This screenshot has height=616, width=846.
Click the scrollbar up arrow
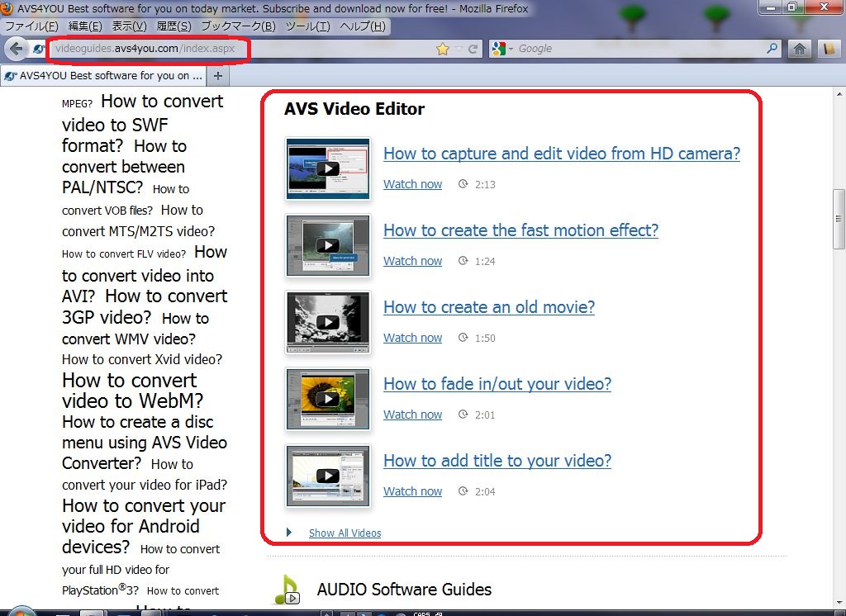(839, 94)
